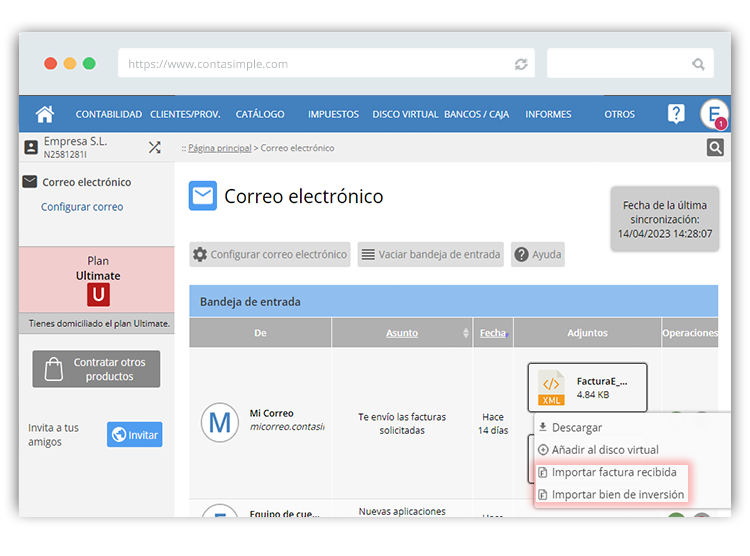750x556 pixels.
Task: Open the CONTABILIDAD menu
Action: (109, 114)
